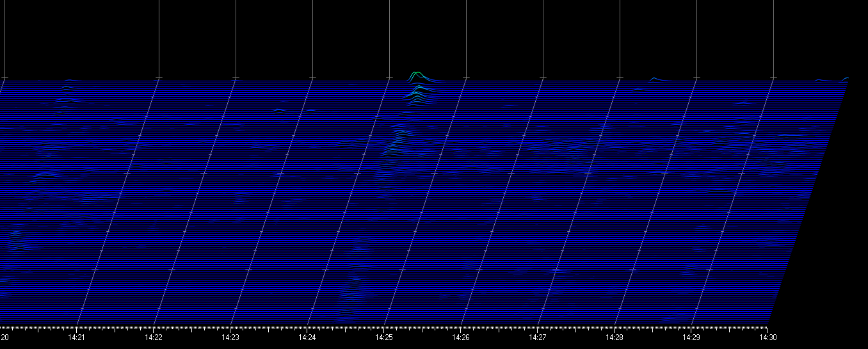The image size is (868, 349).
Task: Click the 14:21 time axis label
Action: [x=77, y=337]
